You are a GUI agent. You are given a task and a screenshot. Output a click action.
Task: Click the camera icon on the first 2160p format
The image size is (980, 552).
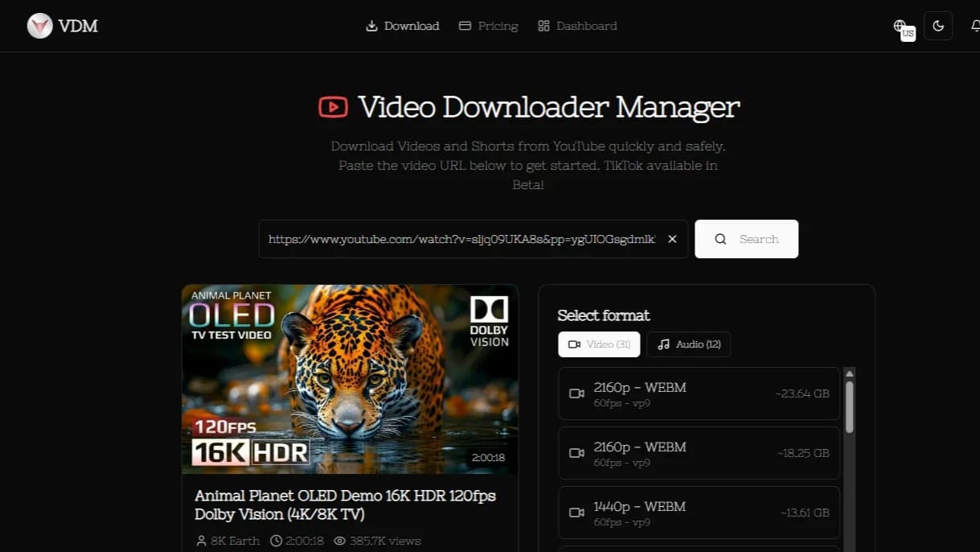coord(576,393)
